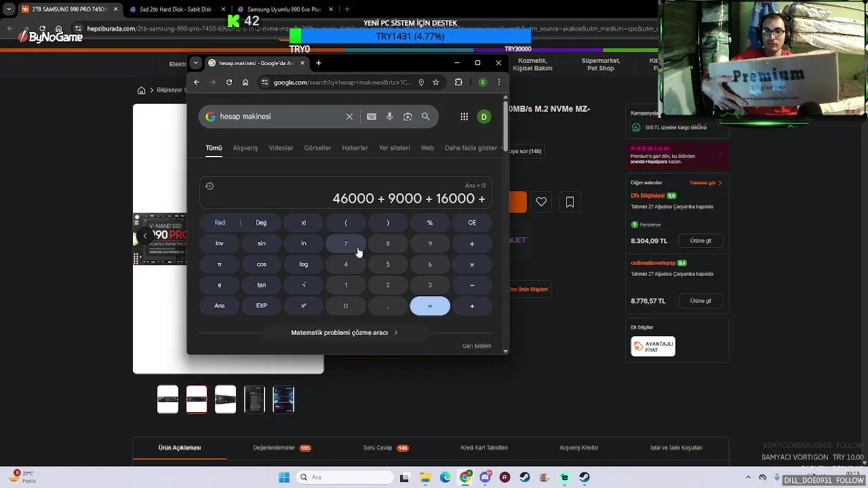Open location permission icon in address bar
The width and height of the screenshot is (868, 488).
click(421, 82)
